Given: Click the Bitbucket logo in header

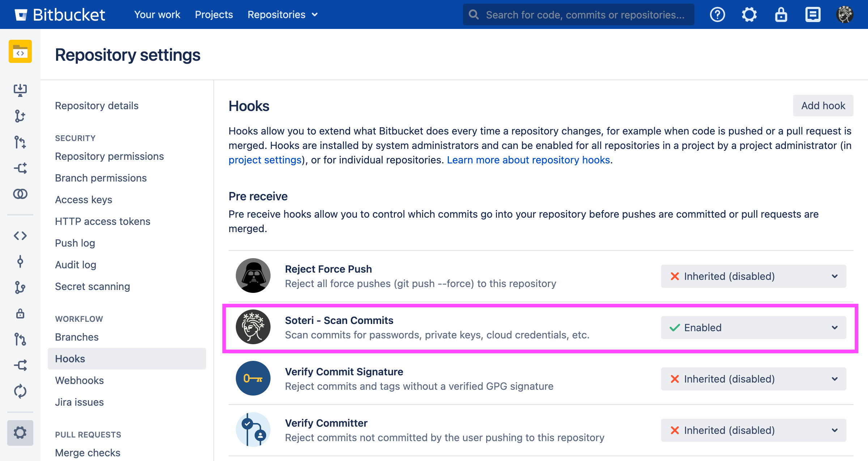Looking at the screenshot, I should pos(60,14).
